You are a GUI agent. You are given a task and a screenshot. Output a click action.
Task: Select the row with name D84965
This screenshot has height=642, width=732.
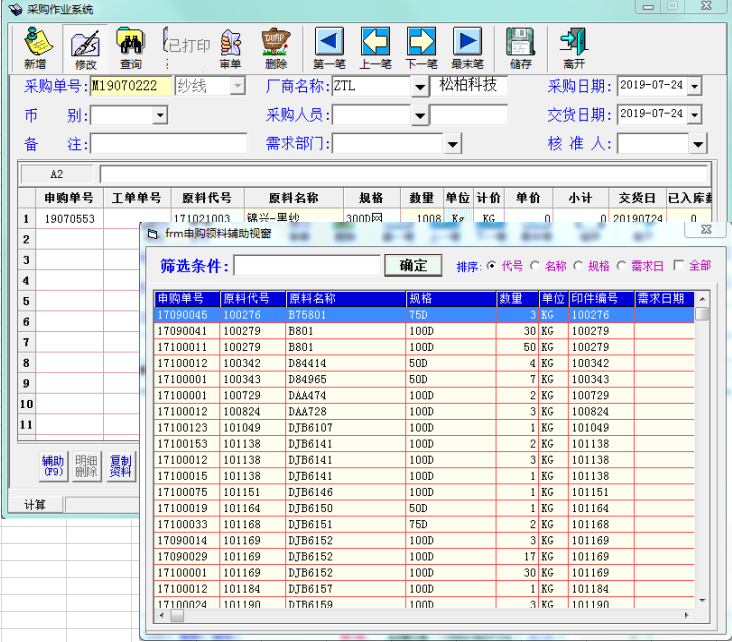click(x=424, y=380)
